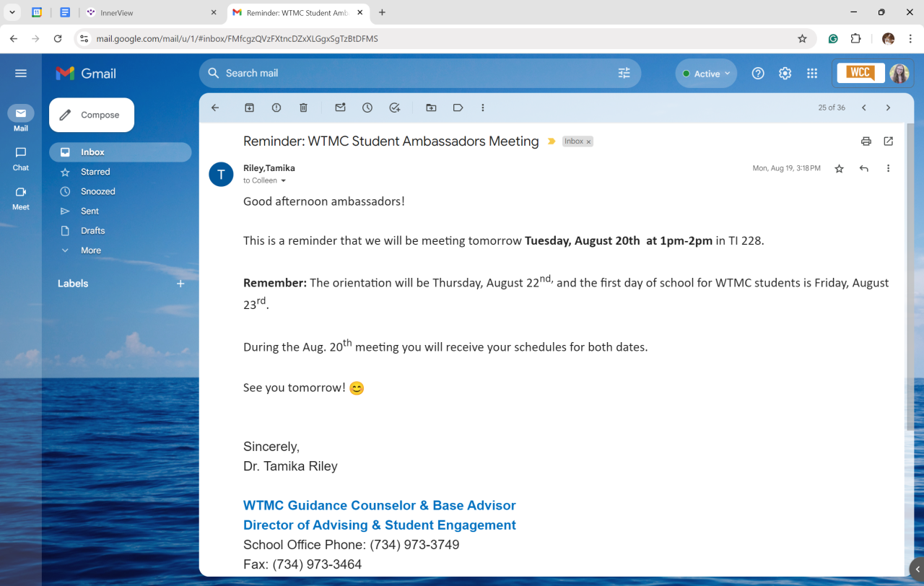Toggle the importance marker beside the subject
This screenshot has width=924, height=586.
(552, 141)
